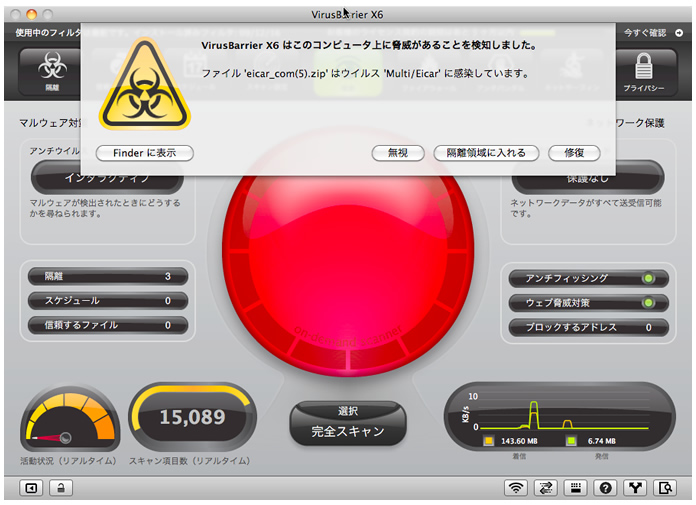Click the keyboard-like icon in bottom bar
Viewport: 696px width, 505px height.
(x=575, y=488)
